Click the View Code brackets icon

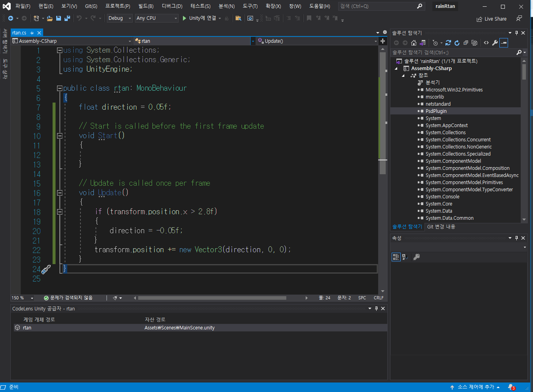(x=486, y=43)
